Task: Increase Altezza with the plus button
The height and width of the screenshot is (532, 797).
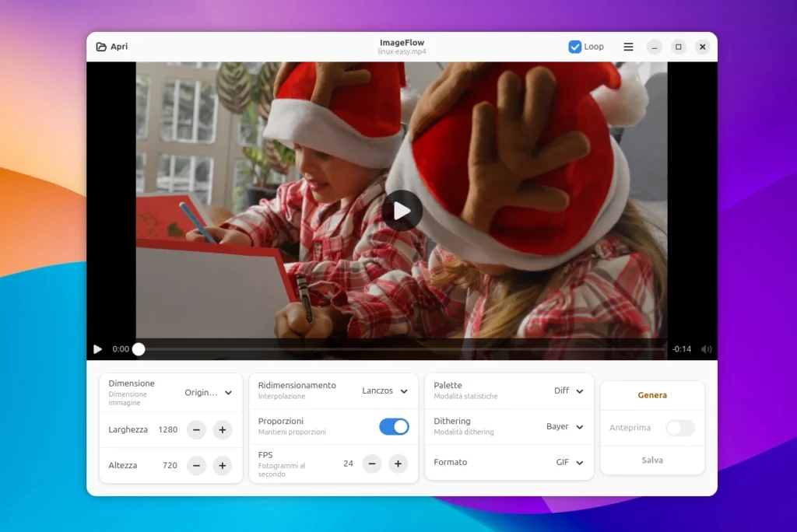Action: pos(223,465)
